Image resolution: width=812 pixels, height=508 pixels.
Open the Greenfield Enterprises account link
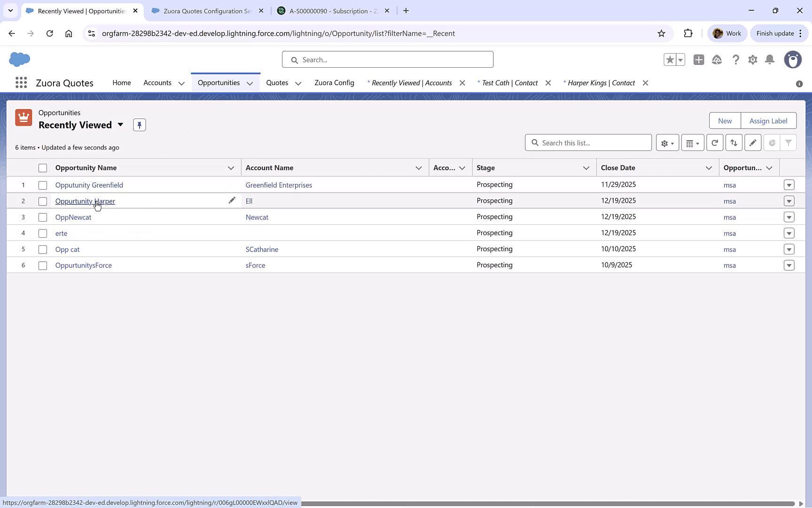click(x=279, y=185)
